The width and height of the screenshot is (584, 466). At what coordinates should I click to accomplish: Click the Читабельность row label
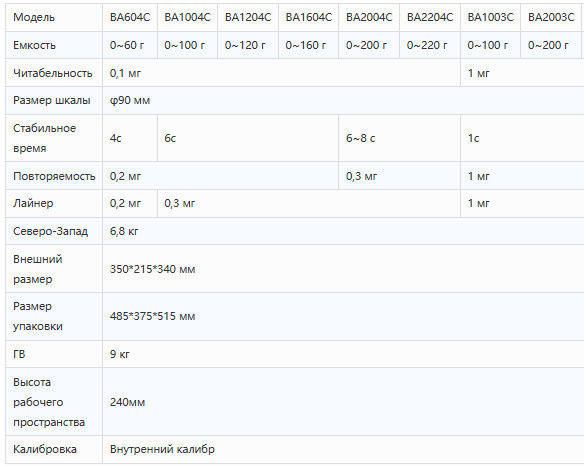tap(54, 73)
